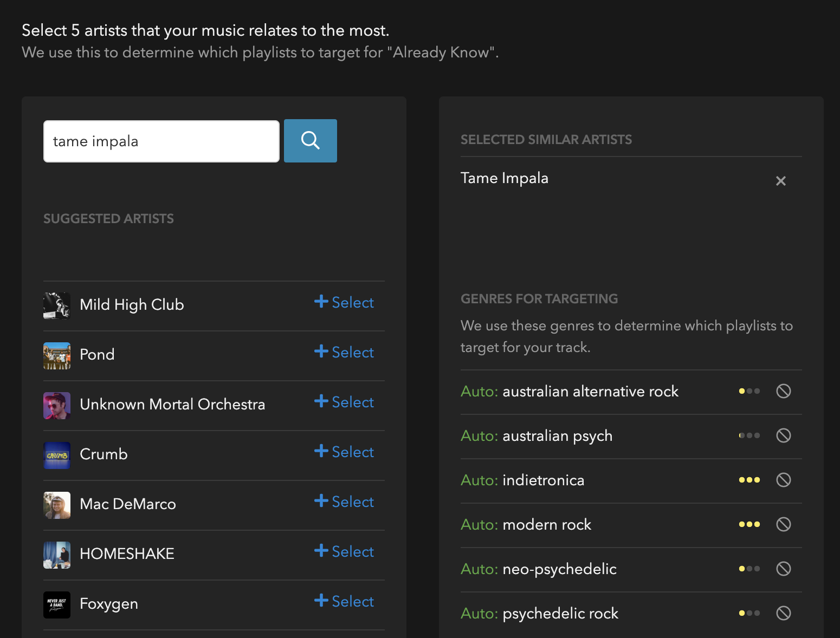Adjust indietronica relevance dots
Screen dimensions: 840x638
[749, 480]
